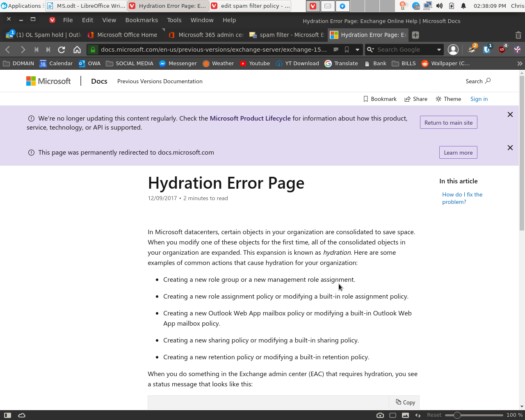This screenshot has width=525, height=420.
Task: Click the Vivaldi menu logo icon
Action: pyautogui.click(x=52, y=20)
